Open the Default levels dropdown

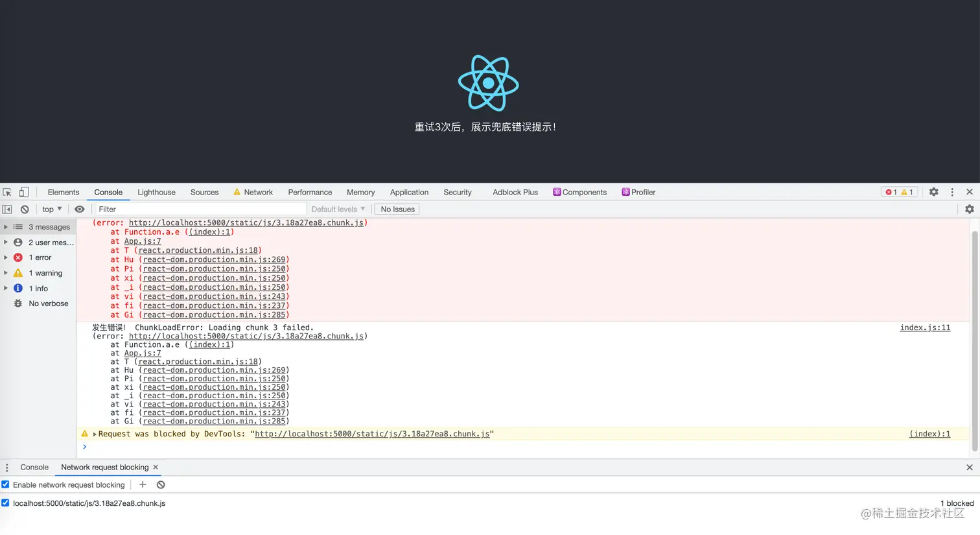pos(338,209)
